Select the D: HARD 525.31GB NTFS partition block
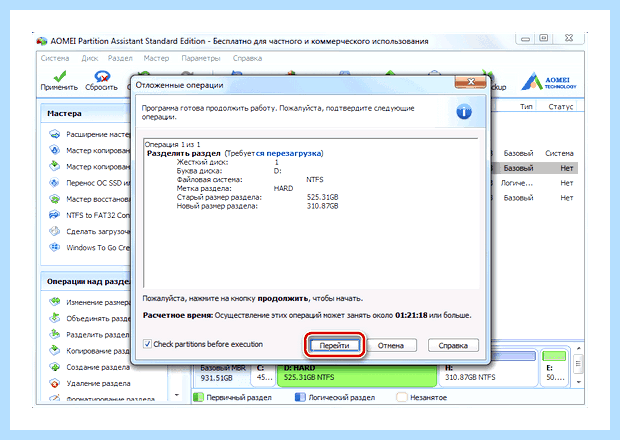620x440 pixels. tap(357, 374)
